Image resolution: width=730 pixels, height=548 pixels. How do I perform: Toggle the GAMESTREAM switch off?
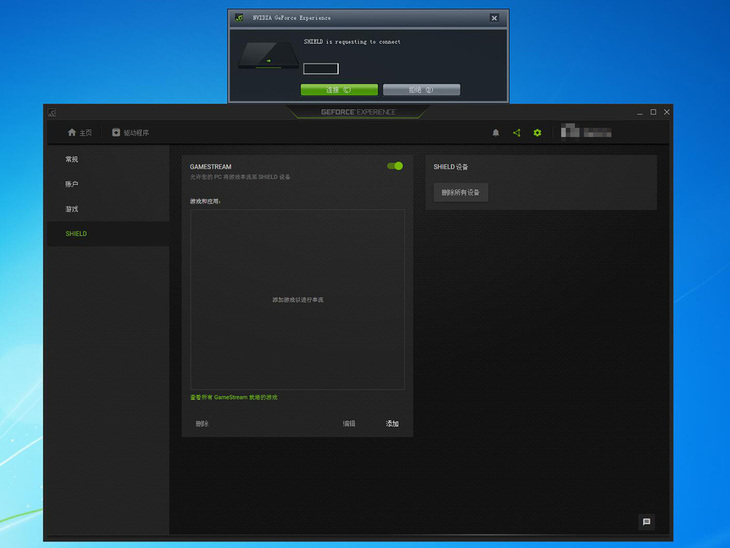tap(395, 166)
